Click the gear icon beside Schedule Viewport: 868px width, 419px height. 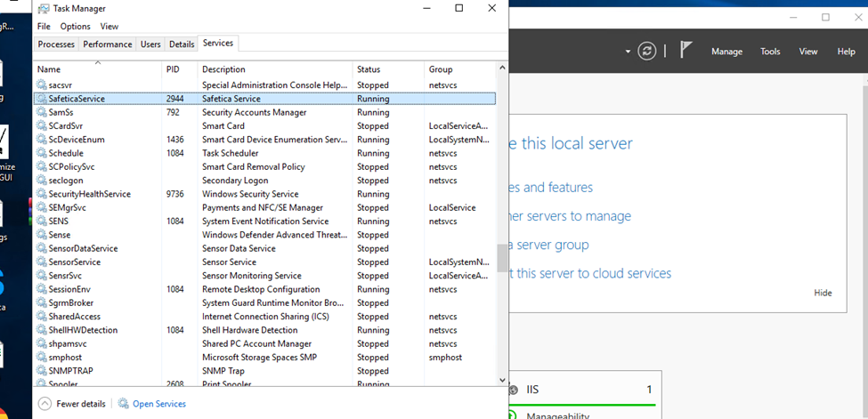pos(42,153)
